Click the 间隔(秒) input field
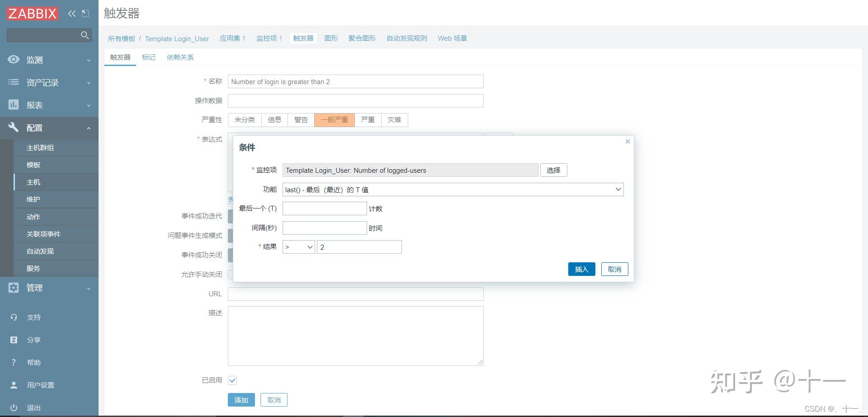Image resolution: width=868 pixels, height=417 pixels. 325,227
